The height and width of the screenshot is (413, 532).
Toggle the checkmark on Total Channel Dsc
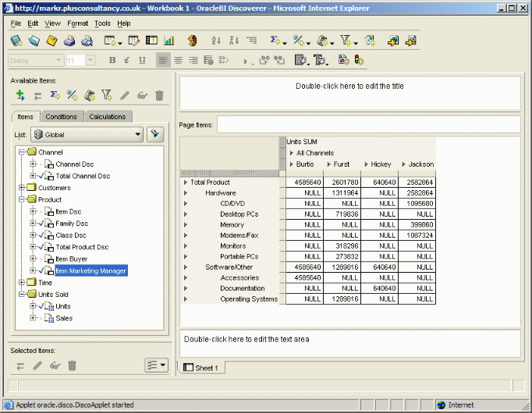(41, 176)
